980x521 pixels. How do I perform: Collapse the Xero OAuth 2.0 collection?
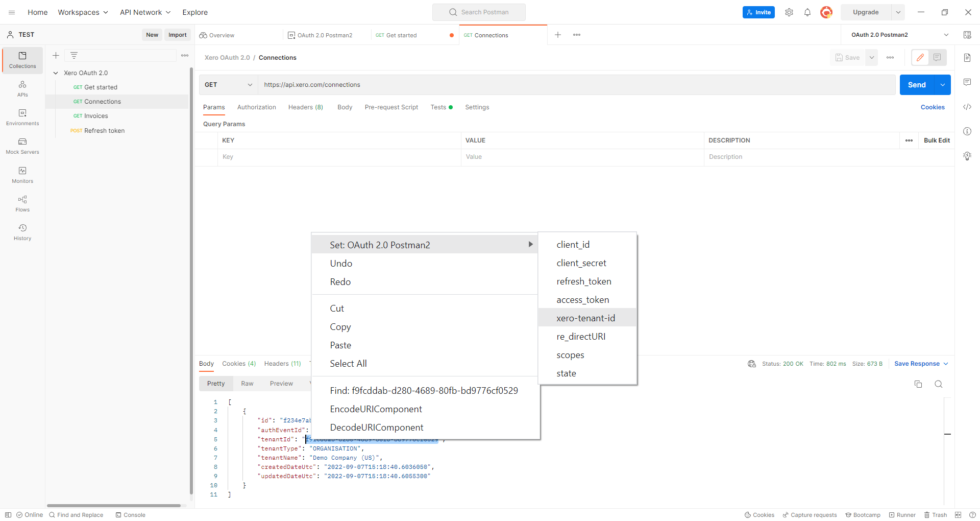click(x=56, y=73)
